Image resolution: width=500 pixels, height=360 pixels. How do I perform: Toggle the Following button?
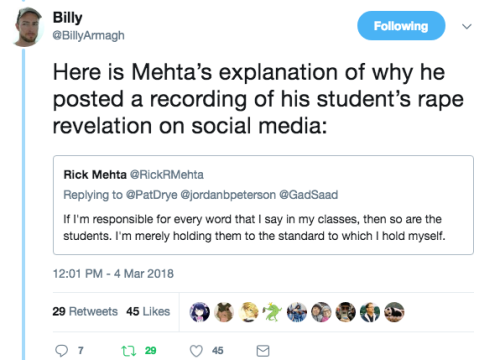[x=401, y=26]
